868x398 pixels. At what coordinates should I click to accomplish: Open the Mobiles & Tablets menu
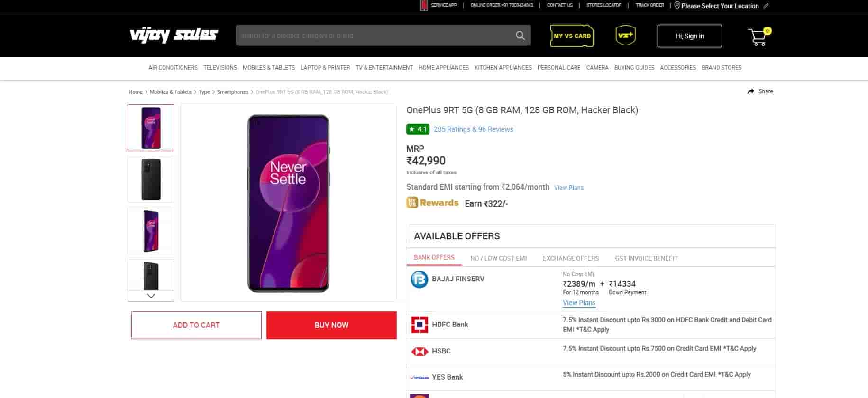(268, 68)
